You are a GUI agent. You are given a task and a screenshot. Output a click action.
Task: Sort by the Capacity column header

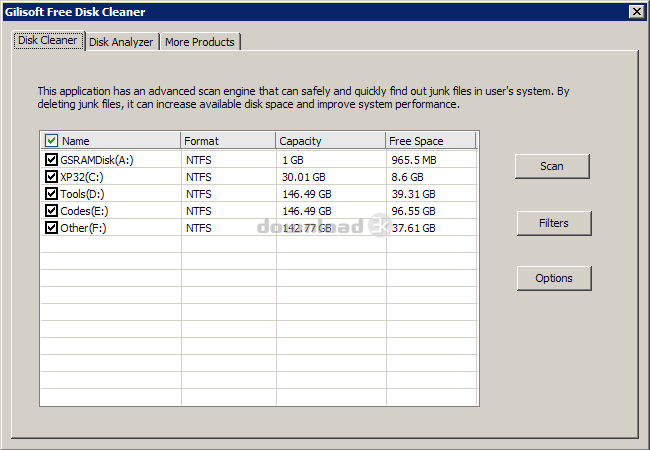tap(330, 140)
